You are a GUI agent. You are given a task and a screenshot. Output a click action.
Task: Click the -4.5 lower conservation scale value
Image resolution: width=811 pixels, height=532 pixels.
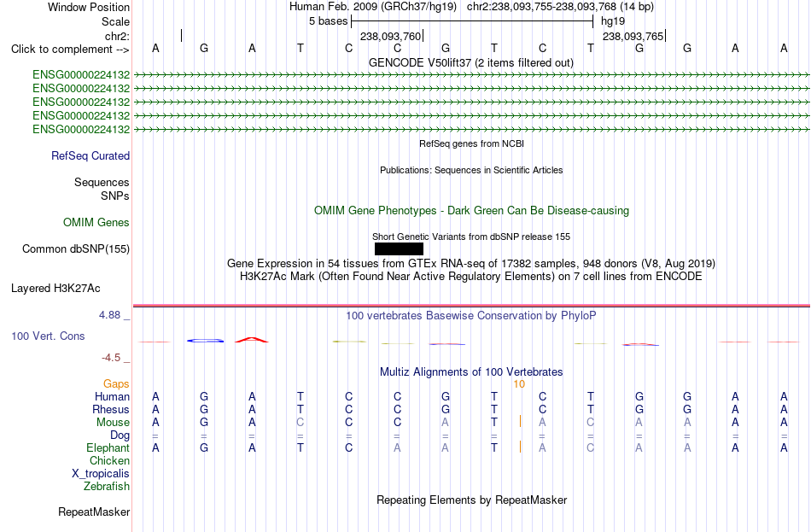[111, 358]
